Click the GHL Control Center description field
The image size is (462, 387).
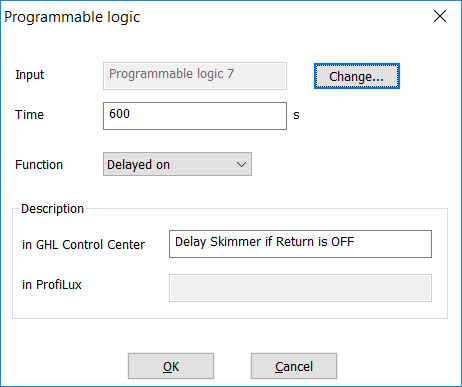point(300,244)
